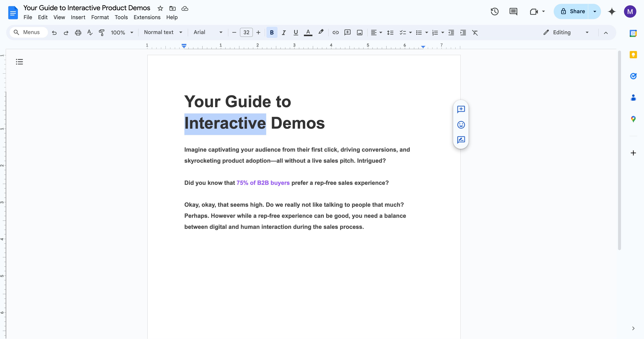Image resolution: width=644 pixels, height=339 pixels.
Task: Choose text color
Action: 308,33
